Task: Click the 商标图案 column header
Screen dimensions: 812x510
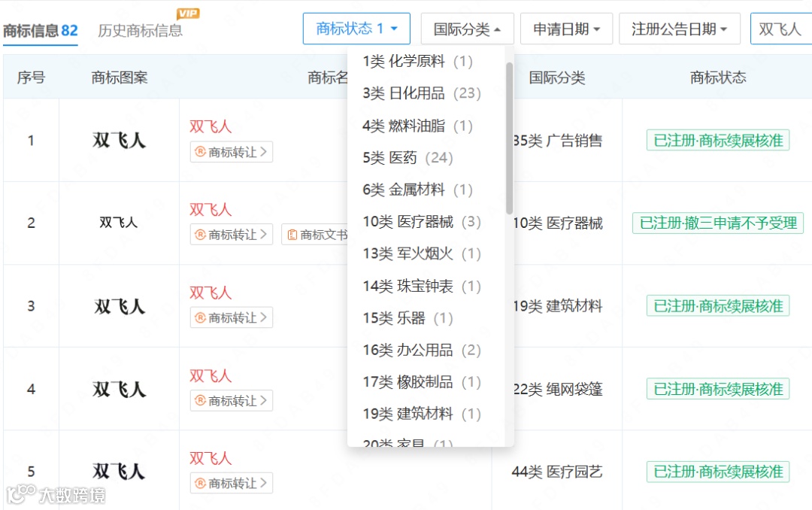Action: coord(120,77)
